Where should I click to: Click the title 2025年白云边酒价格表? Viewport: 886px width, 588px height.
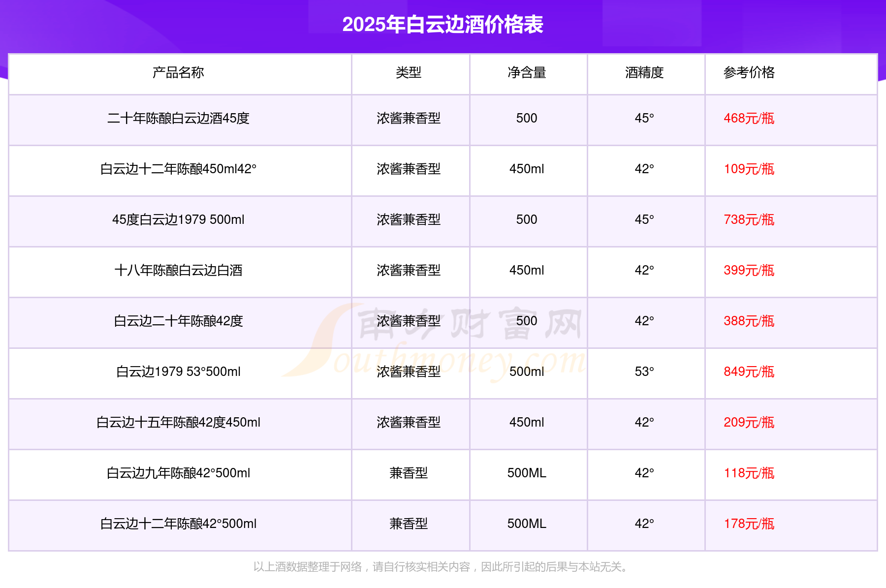(x=443, y=25)
